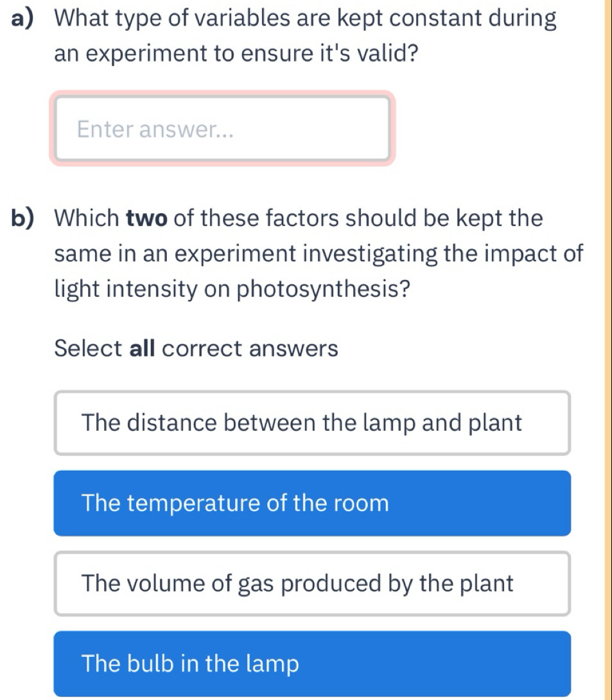
Task: Toggle the blue-highlighted room temperature answer
Action: [x=312, y=503]
